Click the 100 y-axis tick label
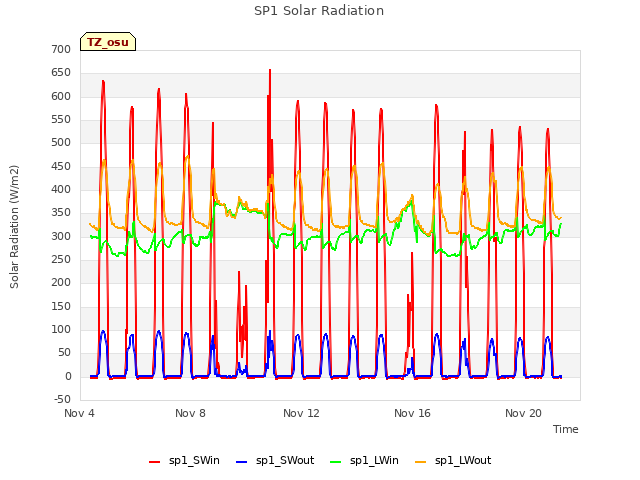Viewport: 640px width, 480px height. [x=61, y=330]
